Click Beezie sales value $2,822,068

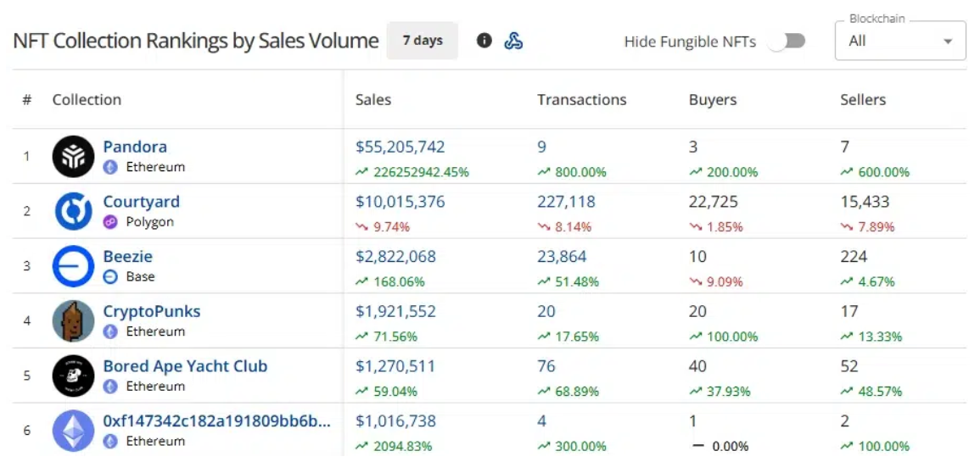point(395,257)
